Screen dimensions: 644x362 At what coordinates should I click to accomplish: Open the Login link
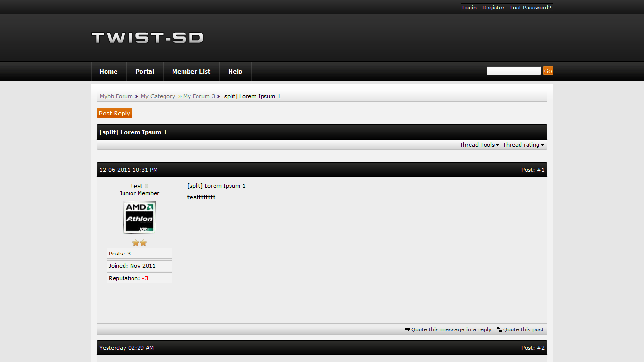pyautogui.click(x=469, y=8)
